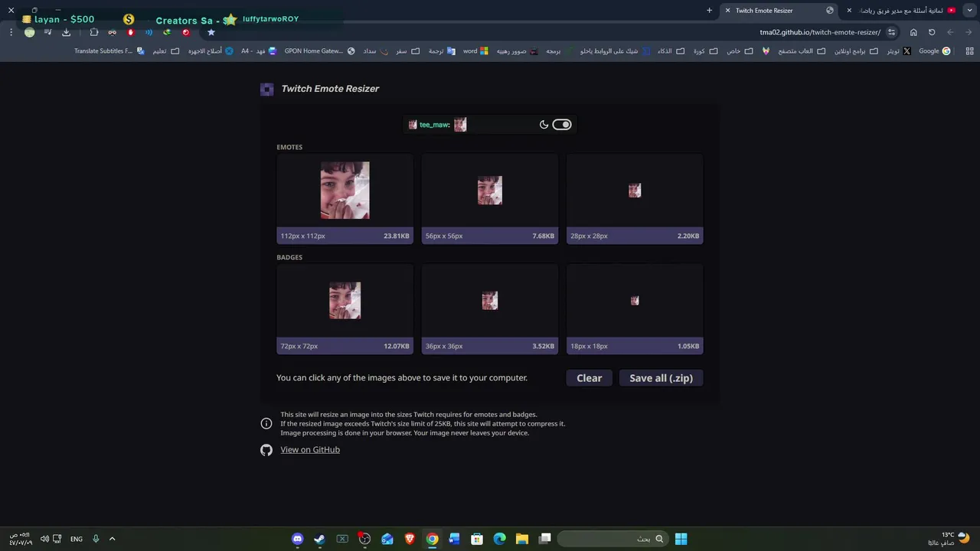
Task: Expand the hidden system tray icons
Action: [x=113, y=539]
